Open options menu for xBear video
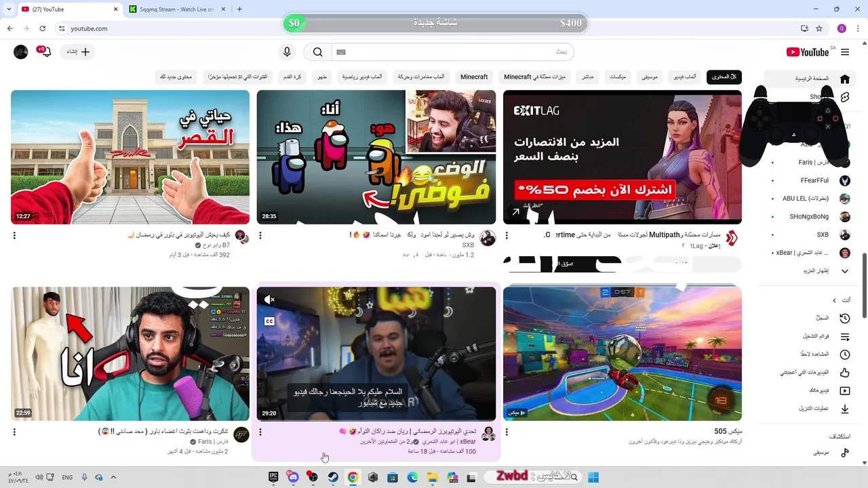Viewport: 868px width, 488px height. point(260,432)
